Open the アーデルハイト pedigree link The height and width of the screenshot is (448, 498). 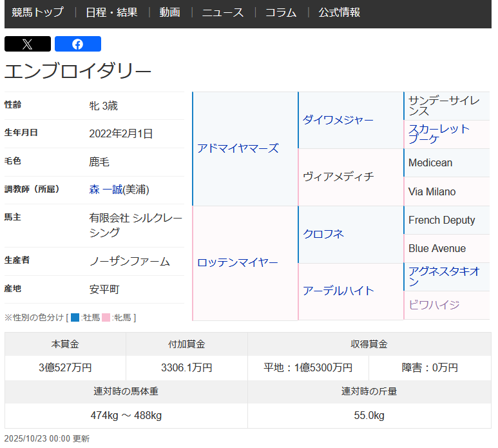pyautogui.click(x=338, y=291)
